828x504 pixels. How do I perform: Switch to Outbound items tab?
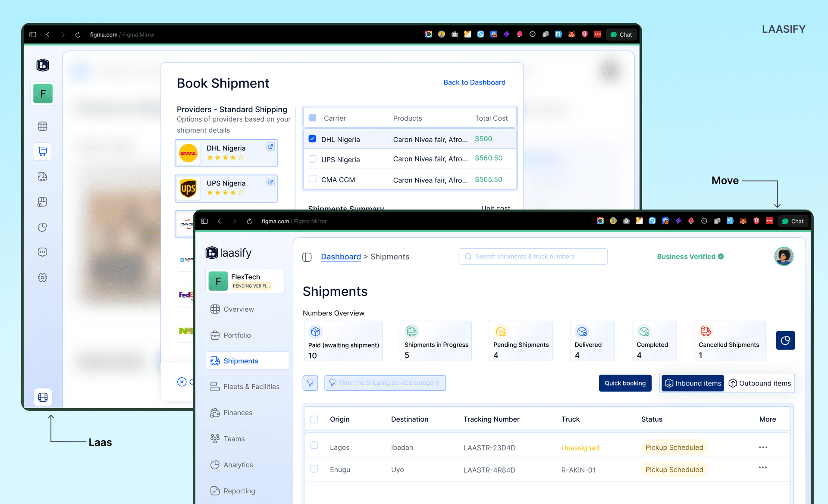point(760,383)
